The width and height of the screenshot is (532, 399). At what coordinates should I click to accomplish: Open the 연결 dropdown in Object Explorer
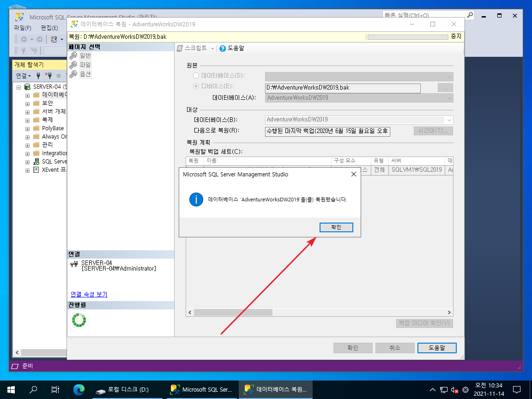pyautogui.click(x=24, y=76)
